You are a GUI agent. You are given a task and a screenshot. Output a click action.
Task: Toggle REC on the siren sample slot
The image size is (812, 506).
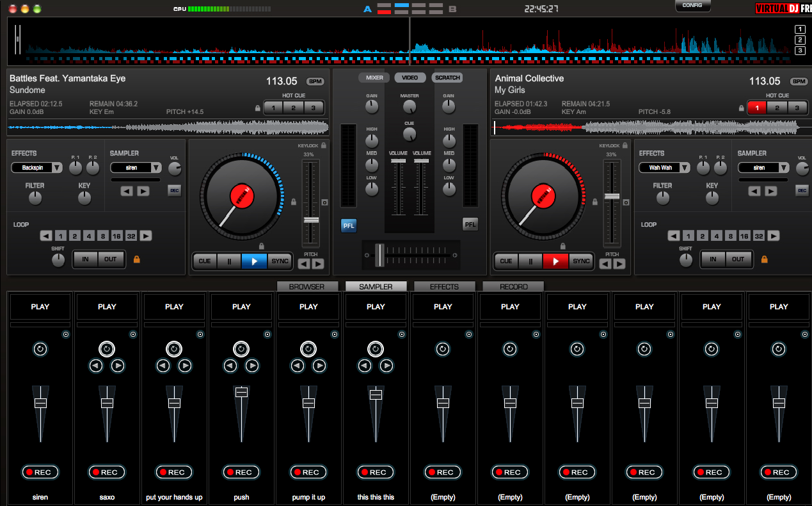(x=40, y=472)
